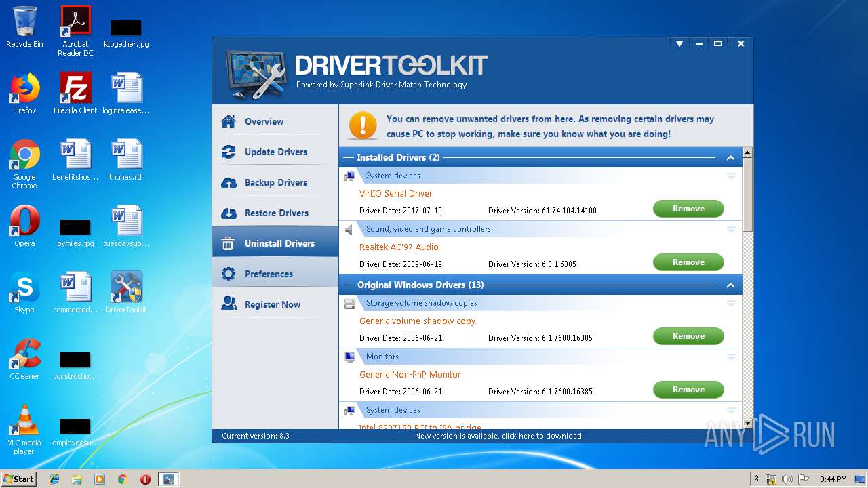Open Preferences page
This screenshot has height=488, width=868.
[x=275, y=274]
